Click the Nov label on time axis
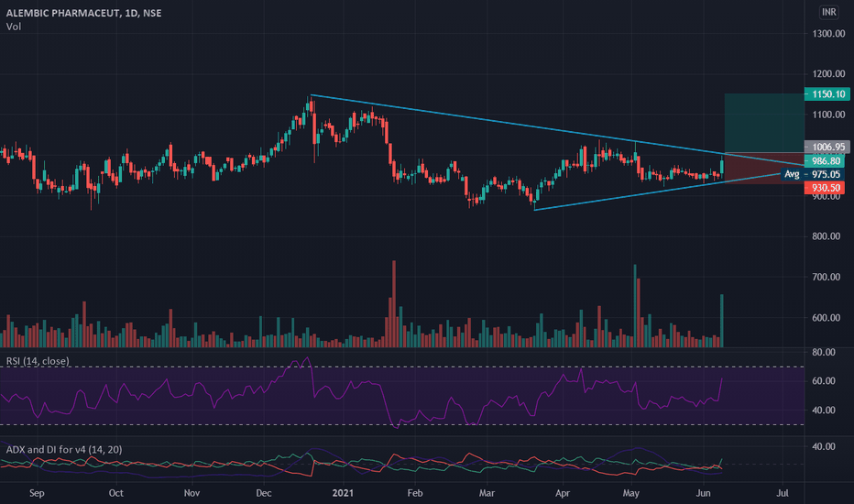This screenshot has width=854, height=504. [192, 493]
